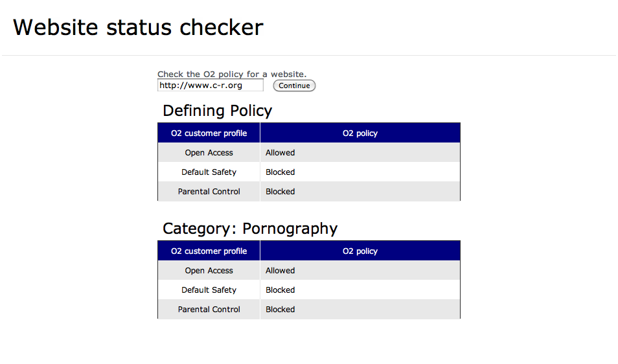Select Open Access row under Defining Policy

coord(209,153)
